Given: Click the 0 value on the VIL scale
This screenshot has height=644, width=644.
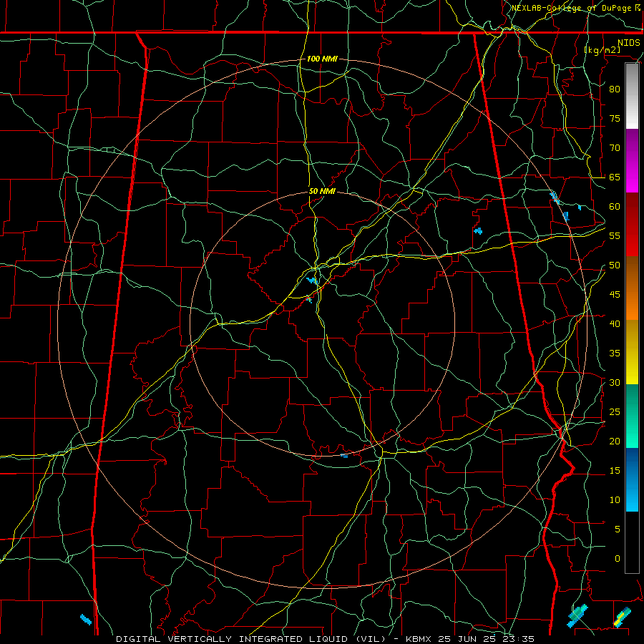Looking at the screenshot, I should pyautogui.click(x=618, y=559).
